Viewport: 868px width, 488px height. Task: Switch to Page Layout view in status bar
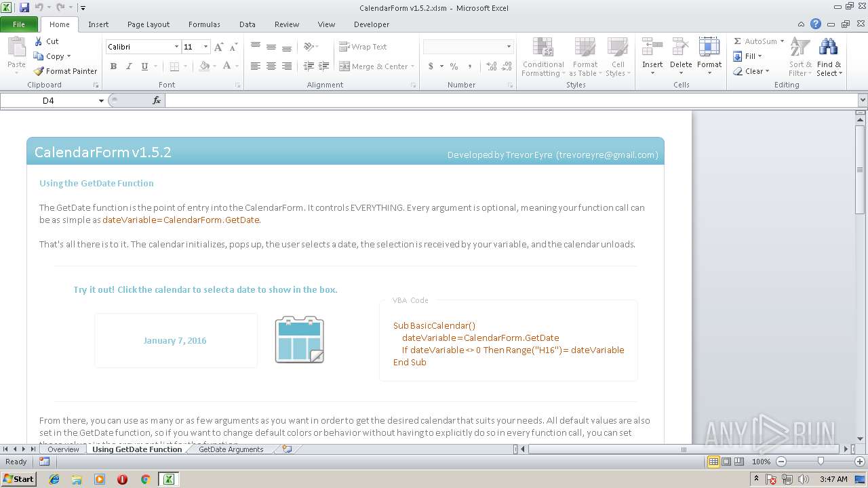point(726,462)
